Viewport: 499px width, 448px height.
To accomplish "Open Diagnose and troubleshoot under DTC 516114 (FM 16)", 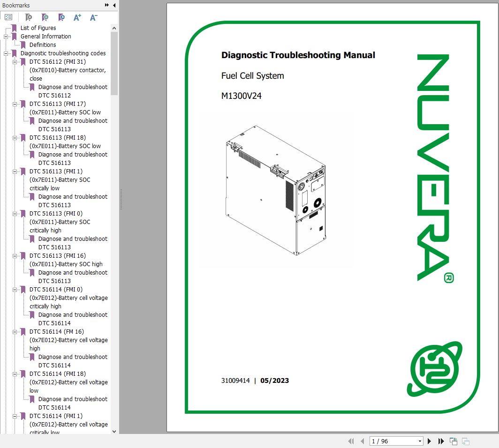I will pos(73,361).
